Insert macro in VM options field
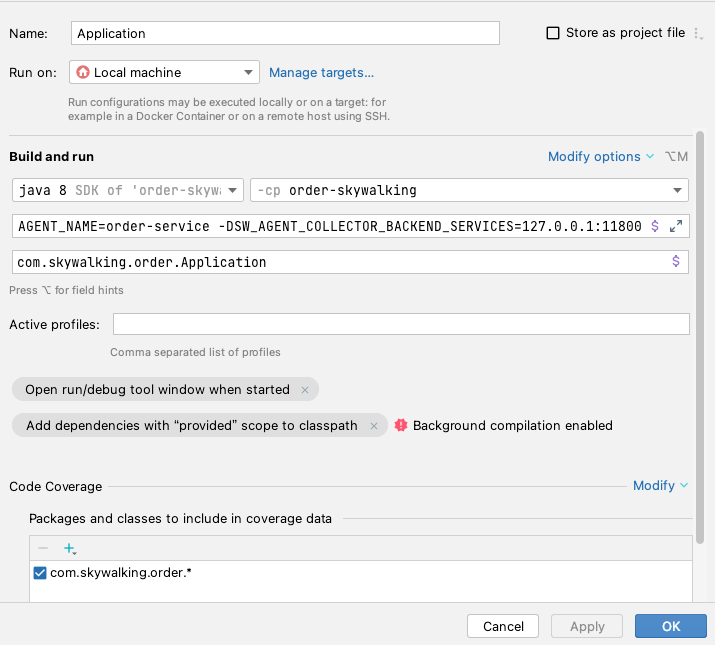Image resolution: width=715 pixels, height=645 pixels. [655, 226]
